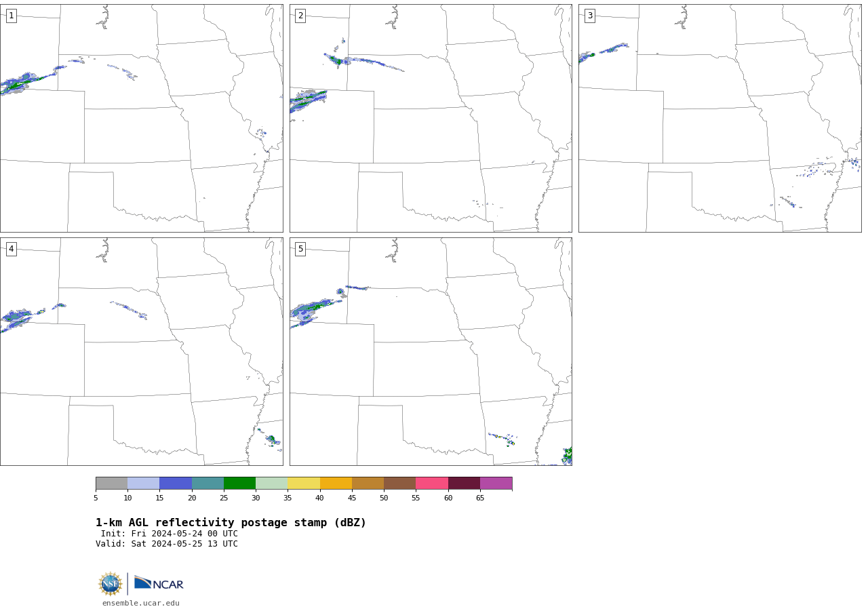Open ensemble member 1 reflectivity map

(141, 118)
